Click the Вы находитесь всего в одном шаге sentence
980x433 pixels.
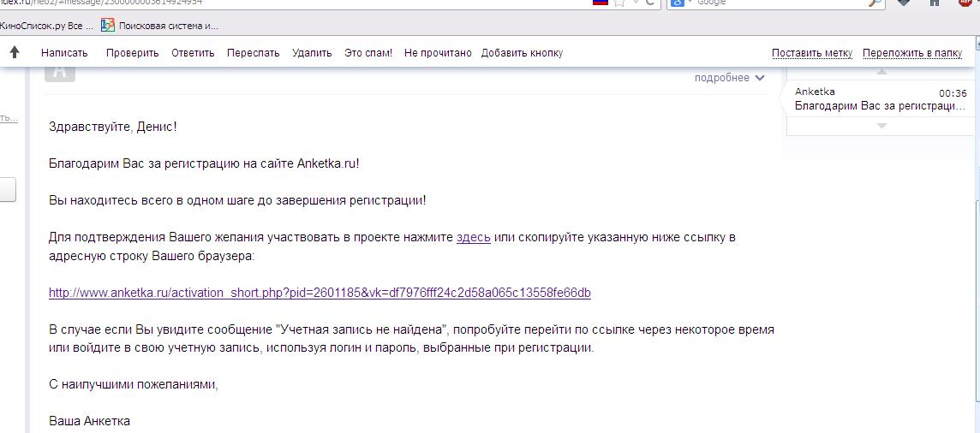pos(237,200)
